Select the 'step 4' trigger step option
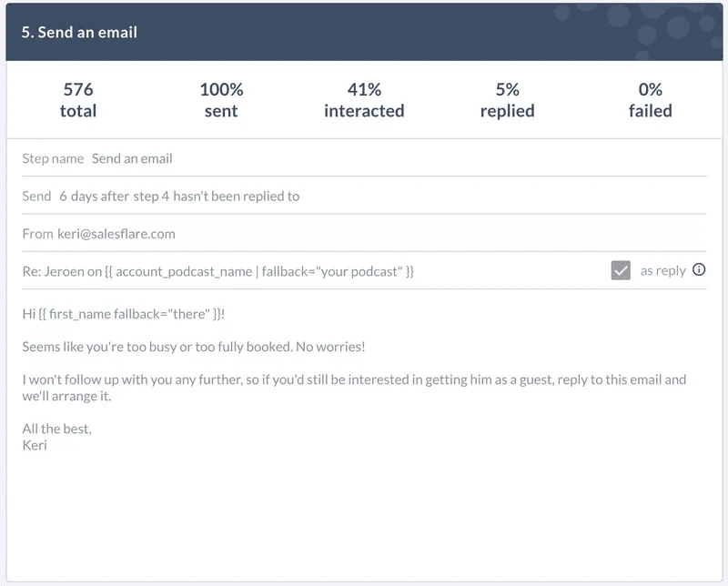The image size is (728, 586). (x=151, y=197)
